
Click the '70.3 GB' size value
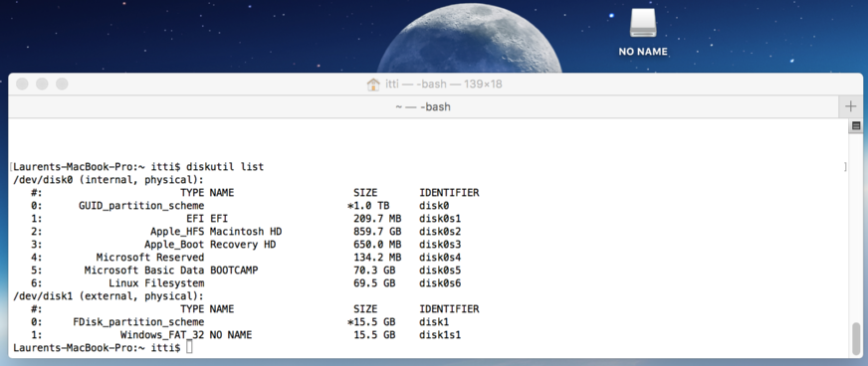(374, 271)
